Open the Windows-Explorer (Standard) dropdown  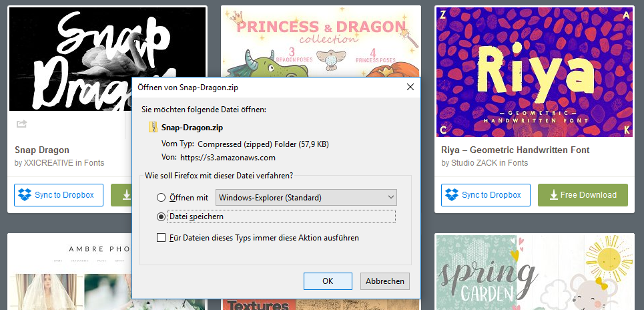[306, 198]
